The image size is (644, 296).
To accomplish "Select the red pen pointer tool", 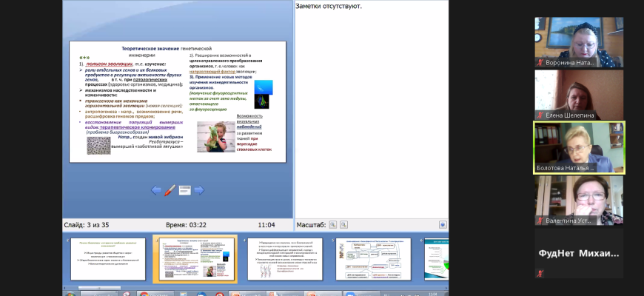I will pos(170,190).
